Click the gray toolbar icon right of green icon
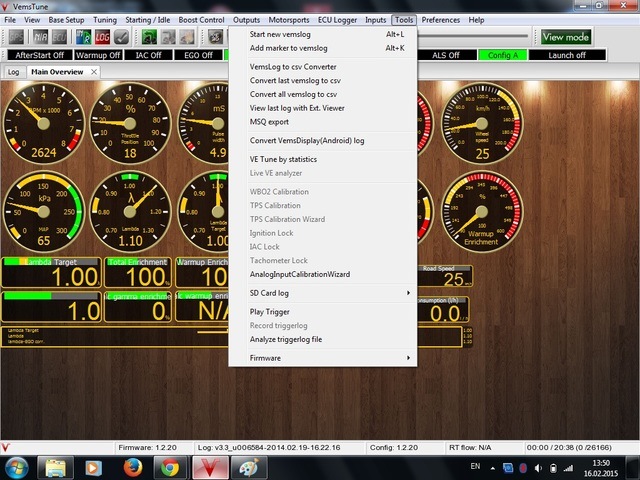This screenshot has height=480, width=640. point(168,37)
